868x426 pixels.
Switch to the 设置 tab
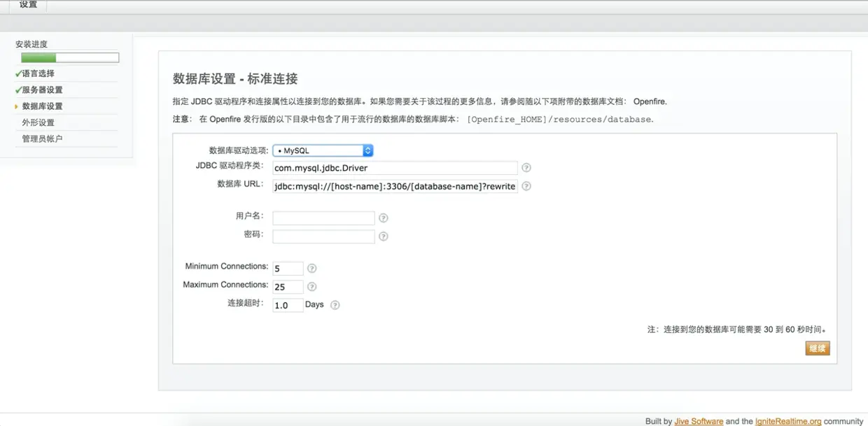pyautogui.click(x=26, y=6)
